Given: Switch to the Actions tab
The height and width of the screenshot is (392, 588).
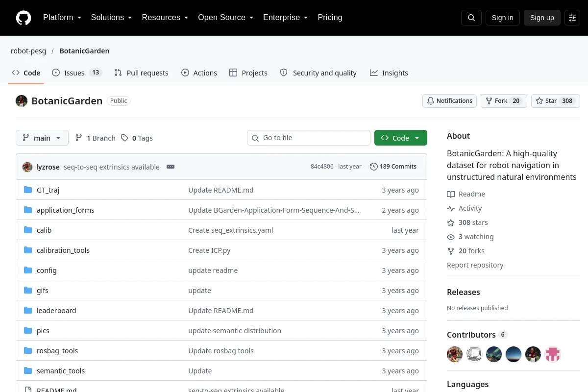Looking at the screenshot, I should pos(199,73).
